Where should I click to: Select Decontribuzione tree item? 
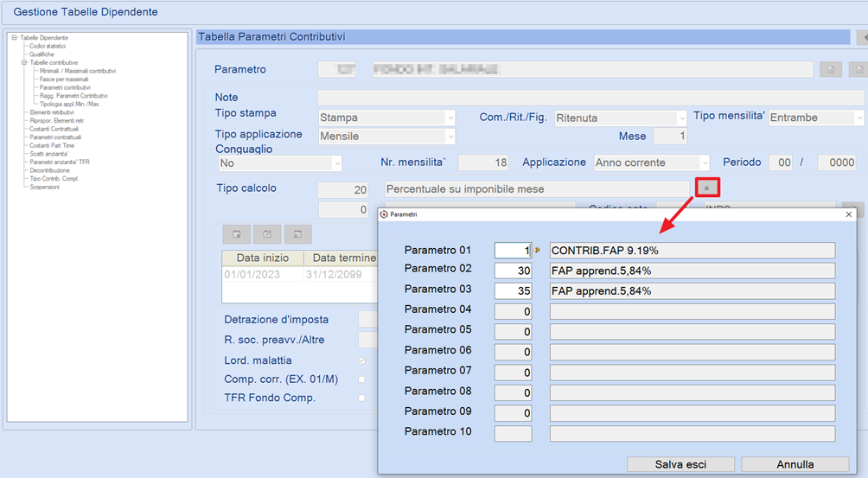click(50, 170)
